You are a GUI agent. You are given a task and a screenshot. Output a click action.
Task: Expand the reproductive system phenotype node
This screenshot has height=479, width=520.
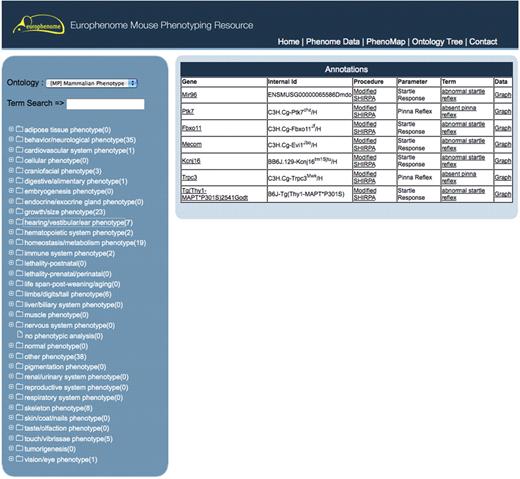pos(11,387)
